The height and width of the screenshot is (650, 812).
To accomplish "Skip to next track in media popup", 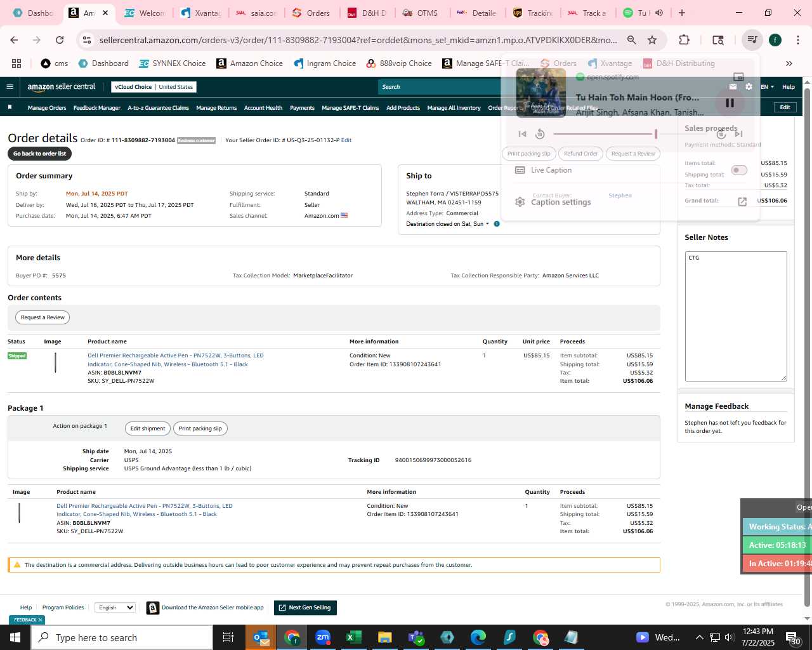I will [x=738, y=134].
